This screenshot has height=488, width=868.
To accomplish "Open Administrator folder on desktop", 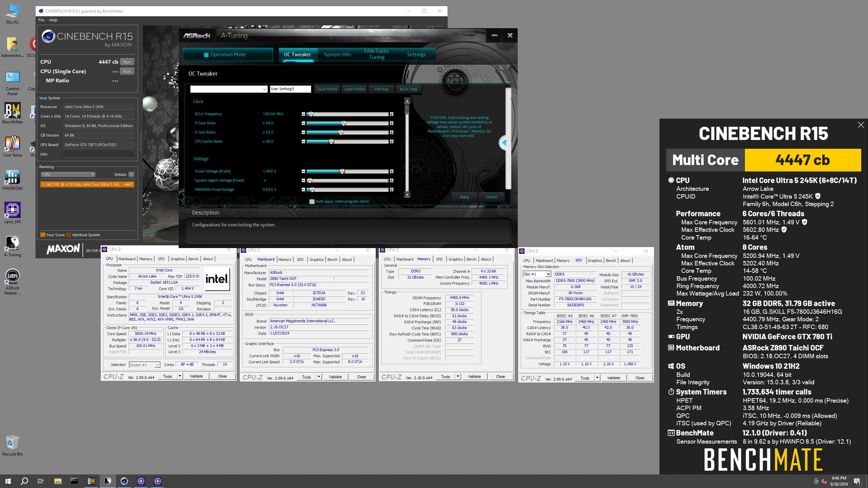I will point(13,47).
